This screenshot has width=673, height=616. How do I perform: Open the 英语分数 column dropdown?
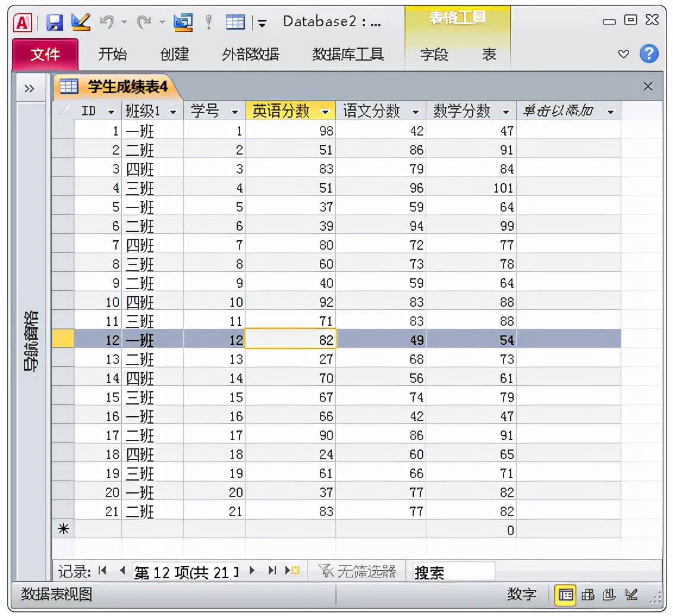pos(325,111)
